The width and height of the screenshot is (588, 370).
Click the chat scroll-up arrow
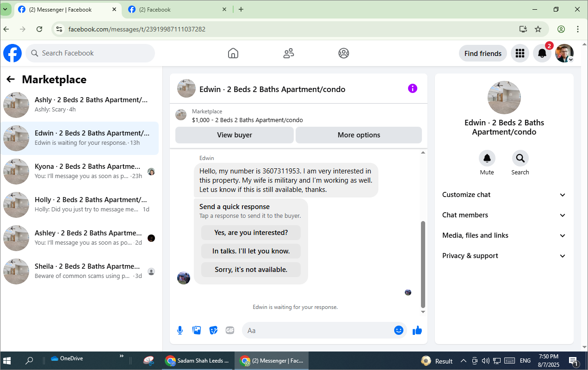pyautogui.click(x=423, y=152)
